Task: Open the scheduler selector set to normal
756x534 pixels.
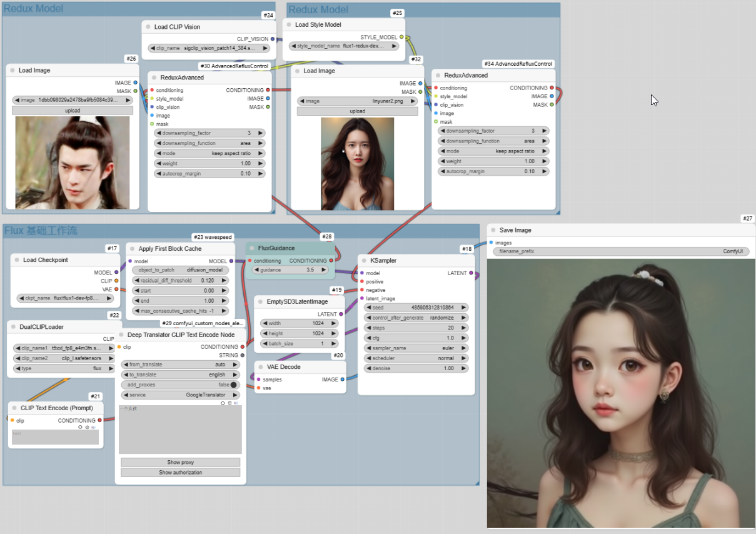Action: pyautogui.click(x=416, y=358)
